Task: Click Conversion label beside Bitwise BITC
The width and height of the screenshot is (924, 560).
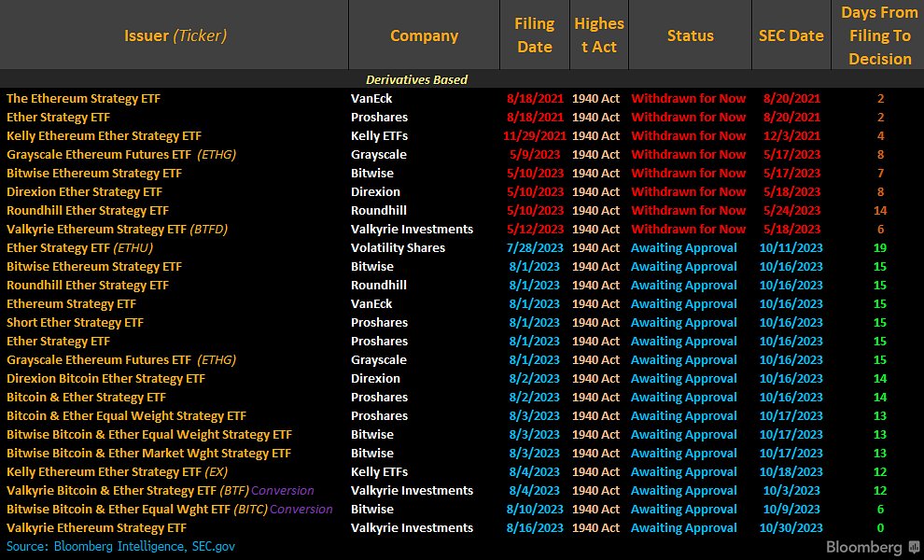Action: (x=301, y=510)
